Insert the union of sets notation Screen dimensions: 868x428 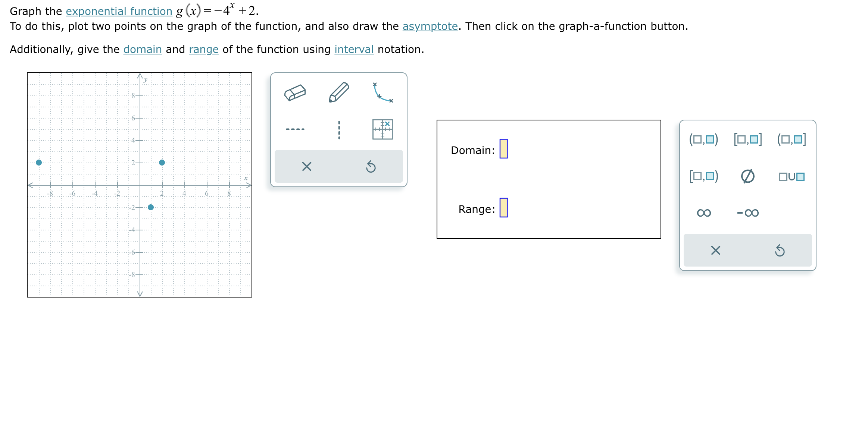pyautogui.click(x=793, y=176)
